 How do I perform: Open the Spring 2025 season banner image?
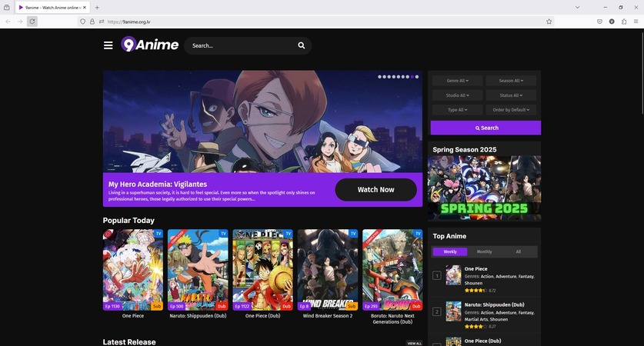coord(484,188)
